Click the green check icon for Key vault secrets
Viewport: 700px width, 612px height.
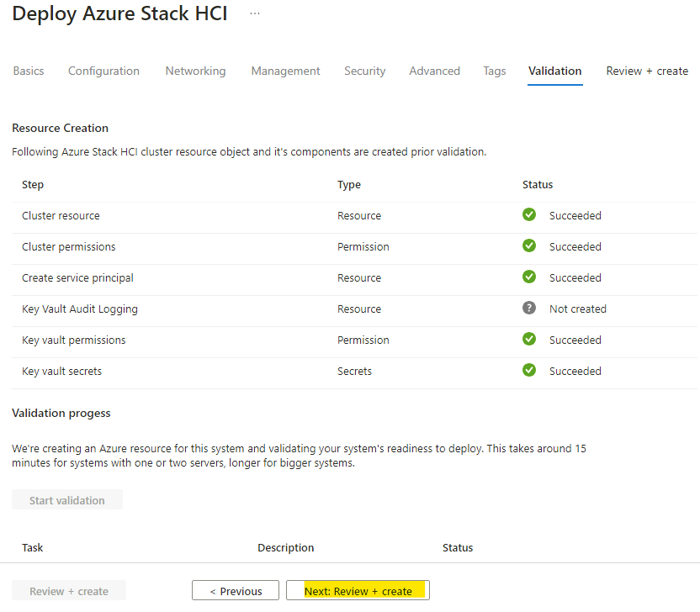529,370
